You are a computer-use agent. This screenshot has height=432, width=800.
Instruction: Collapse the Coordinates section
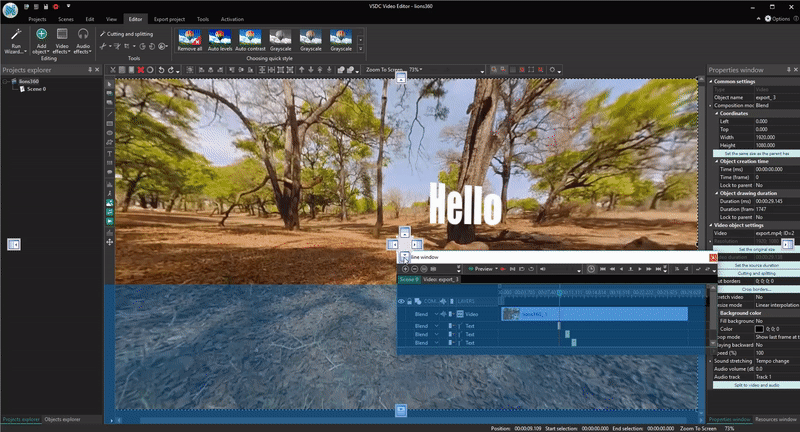click(x=716, y=113)
